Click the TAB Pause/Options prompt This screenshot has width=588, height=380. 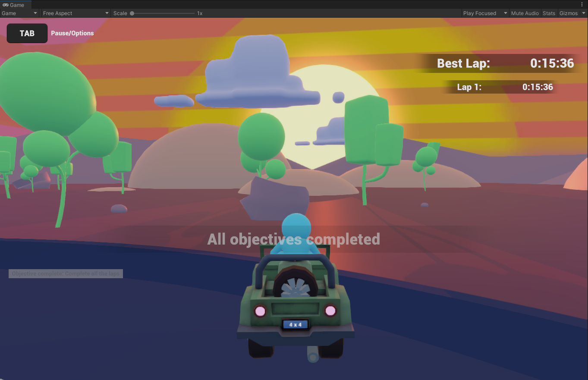(x=27, y=33)
